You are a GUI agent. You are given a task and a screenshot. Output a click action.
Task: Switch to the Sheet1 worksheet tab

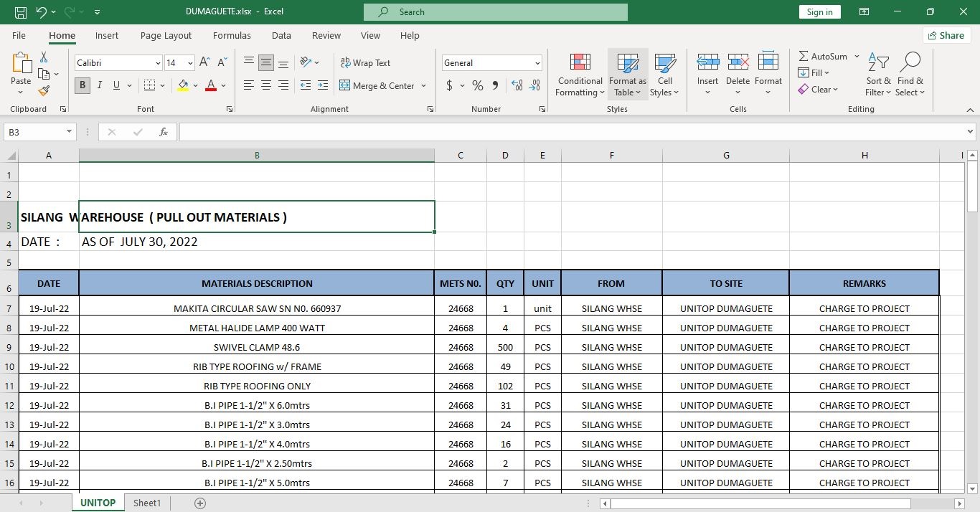tap(147, 503)
